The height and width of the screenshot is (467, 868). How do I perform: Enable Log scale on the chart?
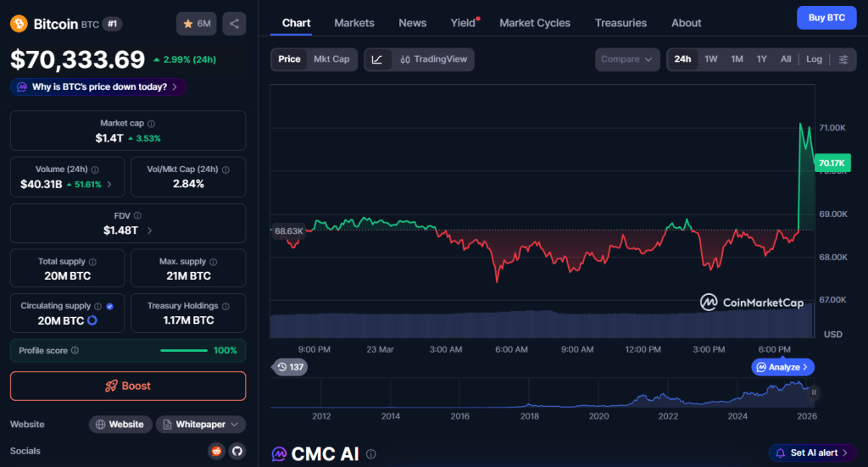click(814, 59)
